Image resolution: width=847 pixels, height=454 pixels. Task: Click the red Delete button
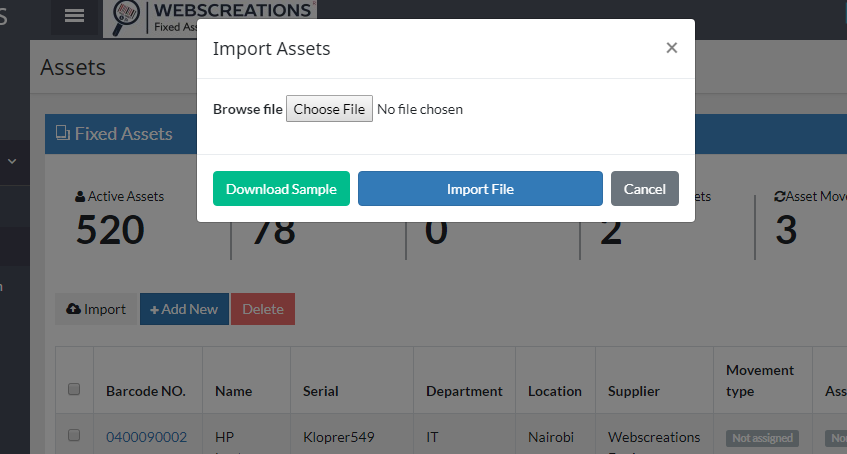(x=263, y=309)
